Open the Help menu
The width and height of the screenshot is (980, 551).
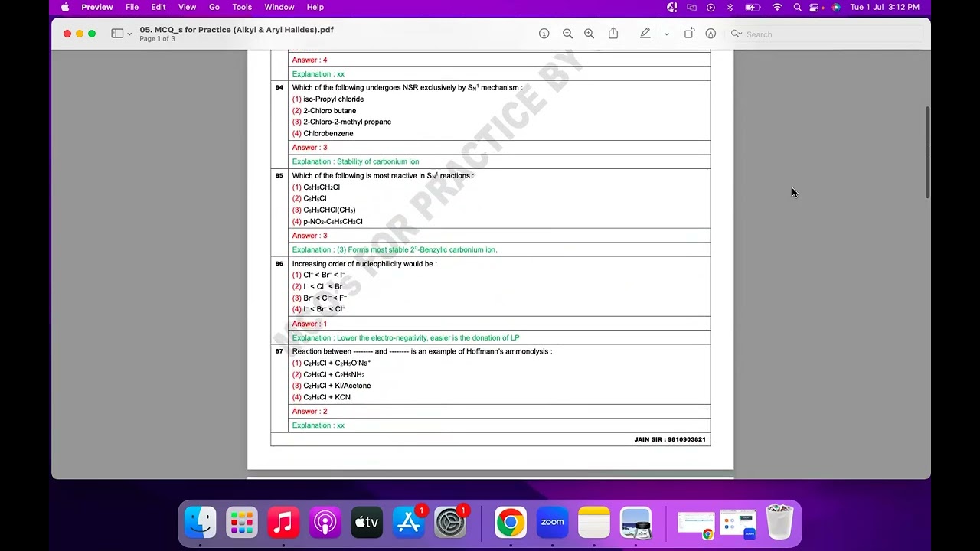click(x=315, y=7)
